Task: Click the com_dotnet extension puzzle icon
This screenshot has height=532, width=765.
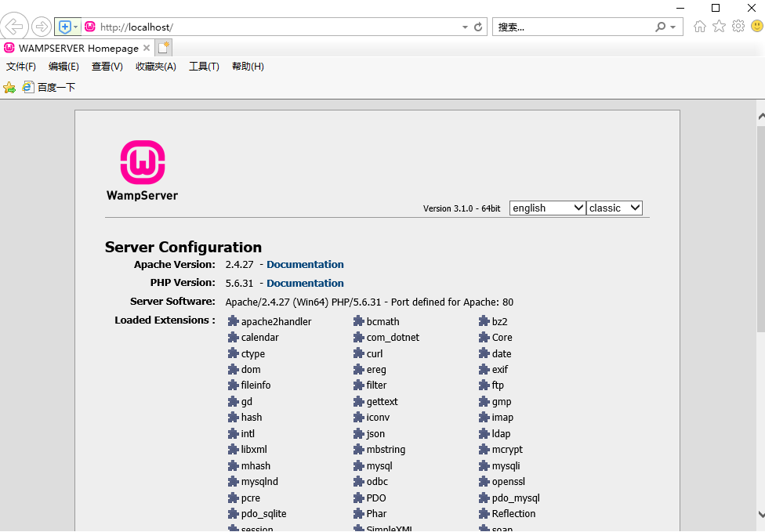Action: click(359, 338)
